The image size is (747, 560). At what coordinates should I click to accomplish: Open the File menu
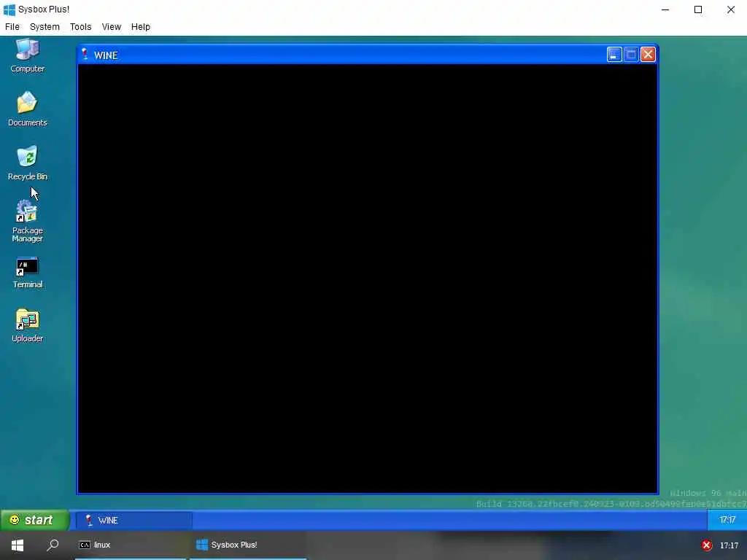click(12, 27)
